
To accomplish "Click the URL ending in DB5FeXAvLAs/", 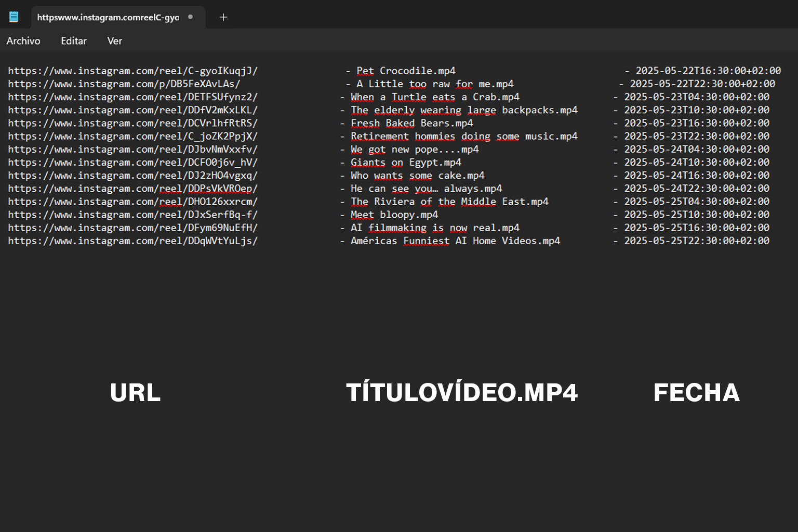I will (x=124, y=84).
